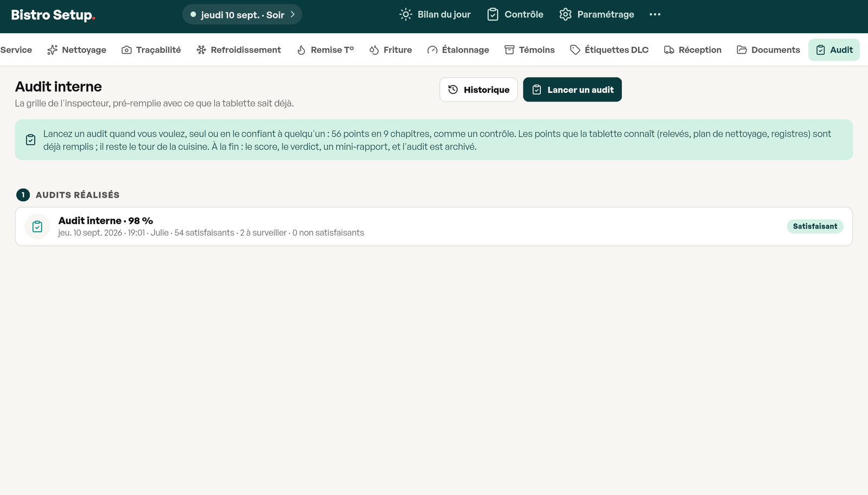Open the Contrôle section
The height and width of the screenshot is (495, 868).
coord(515,15)
